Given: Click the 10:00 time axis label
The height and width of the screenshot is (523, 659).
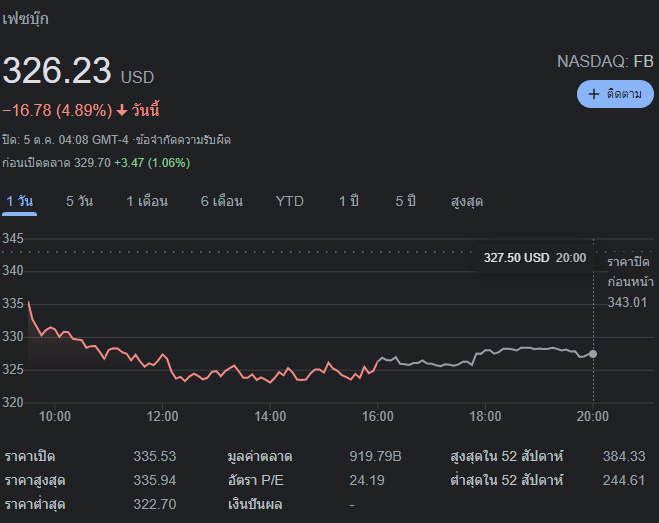Looking at the screenshot, I should [55, 416].
